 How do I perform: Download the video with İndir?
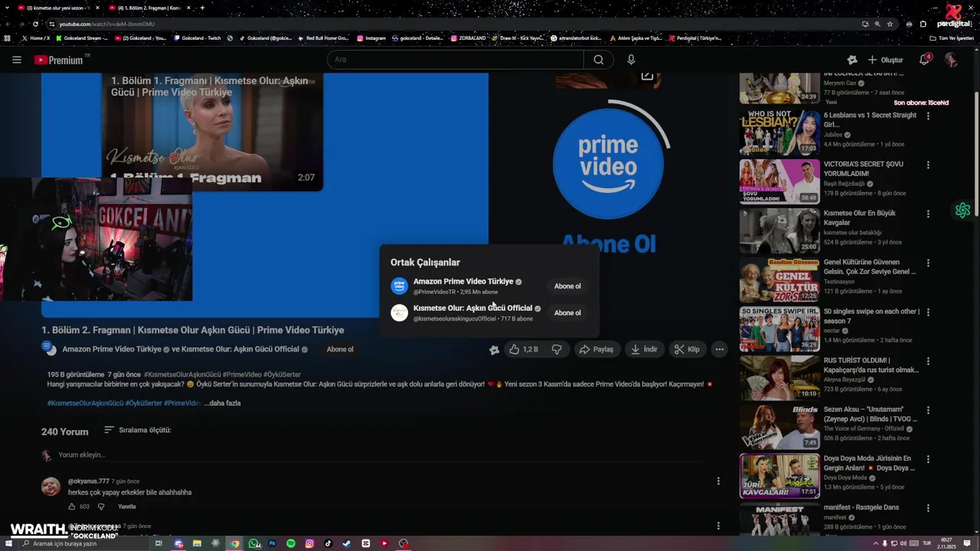pos(644,349)
